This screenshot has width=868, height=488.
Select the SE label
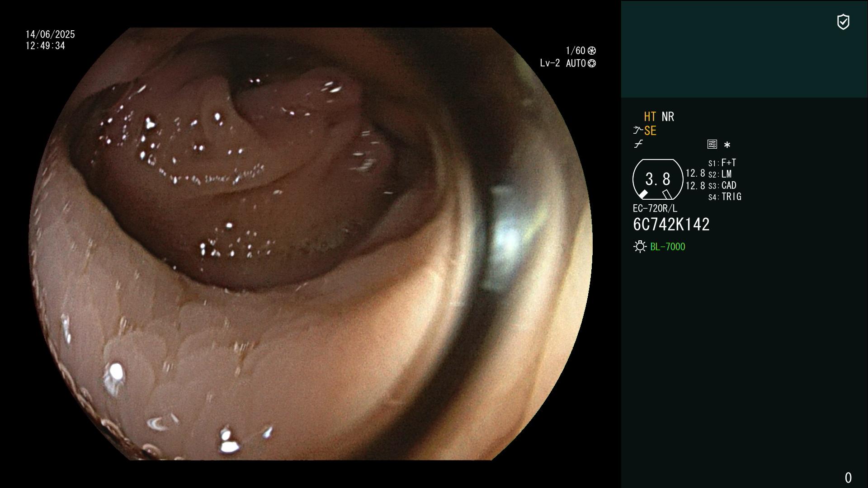coord(650,131)
